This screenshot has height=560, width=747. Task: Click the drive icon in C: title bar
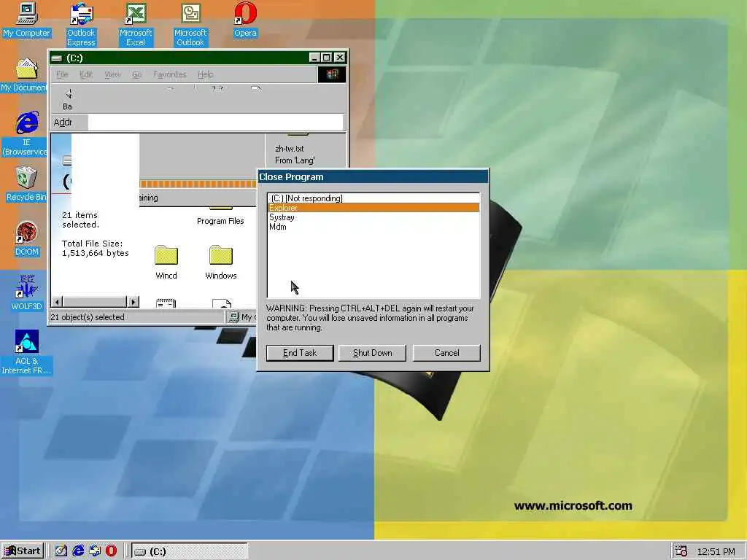(x=57, y=58)
